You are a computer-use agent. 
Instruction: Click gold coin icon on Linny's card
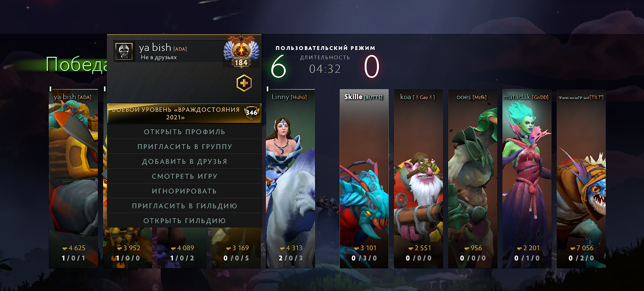pos(282,248)
